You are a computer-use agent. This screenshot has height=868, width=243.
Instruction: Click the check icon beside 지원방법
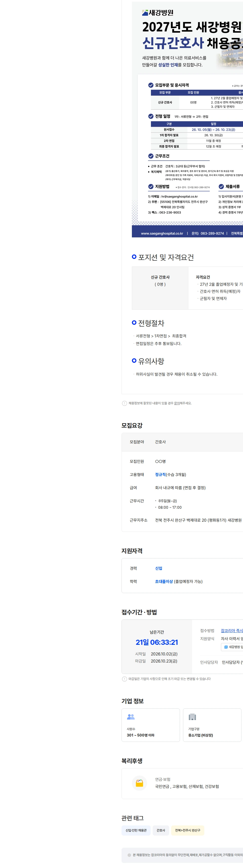151,187
